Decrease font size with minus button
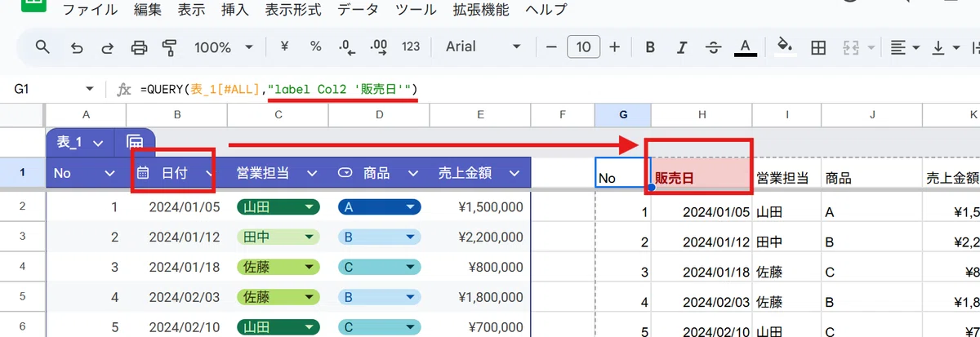This screenshot has width=980, height=337. (x=552, y=47)
